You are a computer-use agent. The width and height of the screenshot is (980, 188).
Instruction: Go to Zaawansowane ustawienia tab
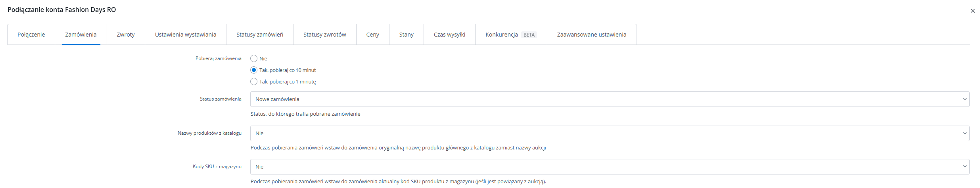592,35
